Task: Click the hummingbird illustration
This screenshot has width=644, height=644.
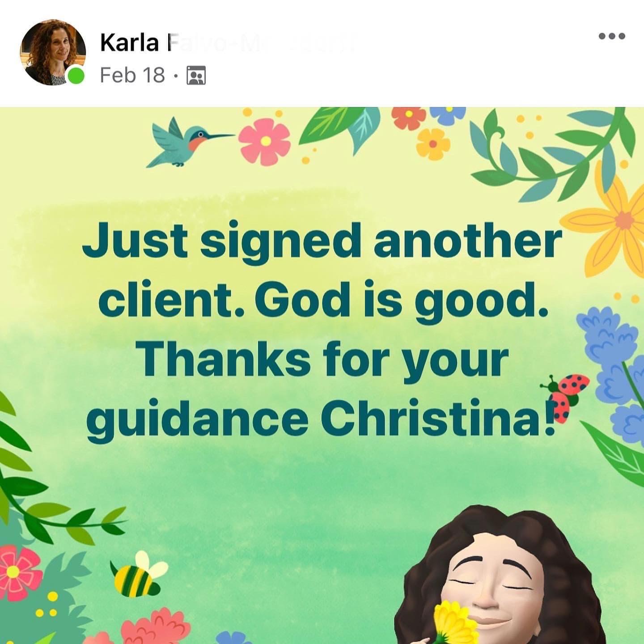Action: (188, 142)
